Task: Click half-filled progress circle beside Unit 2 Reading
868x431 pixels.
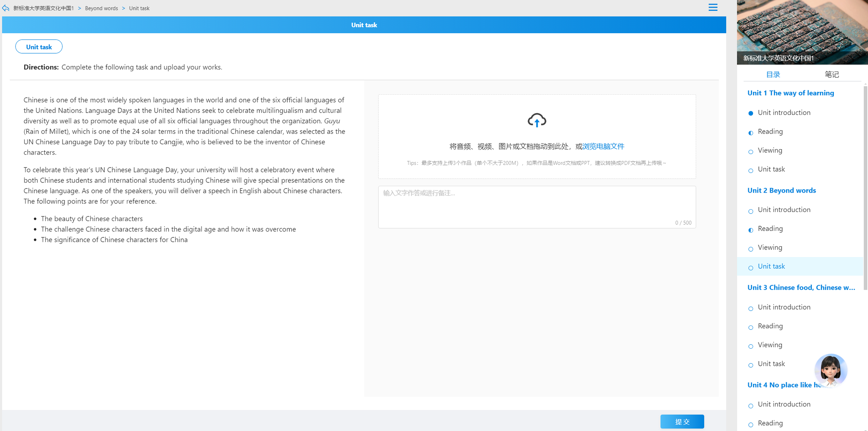Action: (751, 230)
